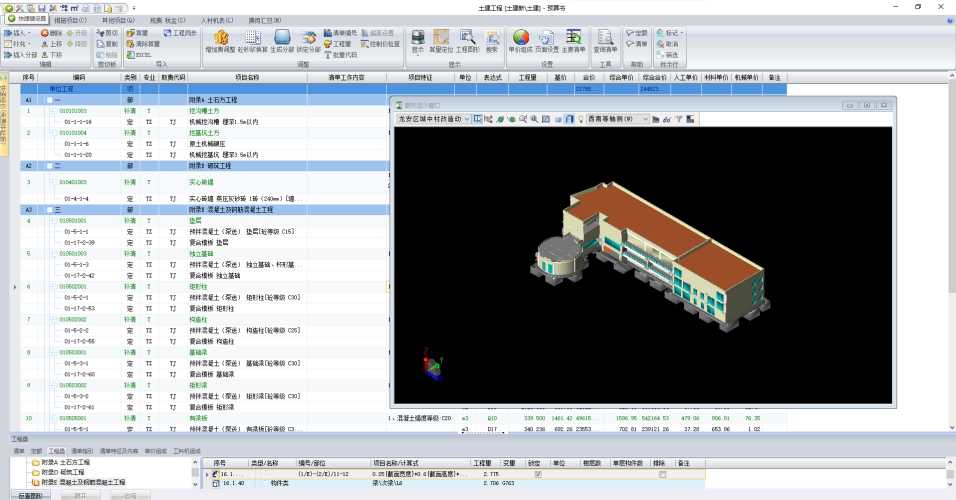Viewport: 956px width, 500px height.
Task: Click the 砼砂浆换算 conversion icon
Action: (252, 41)
